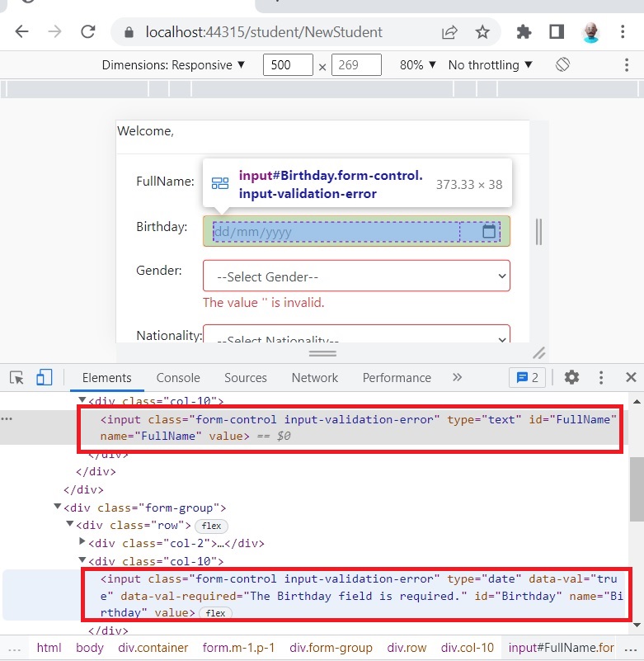Click the flex badge next to div row

tap(211, 526)
